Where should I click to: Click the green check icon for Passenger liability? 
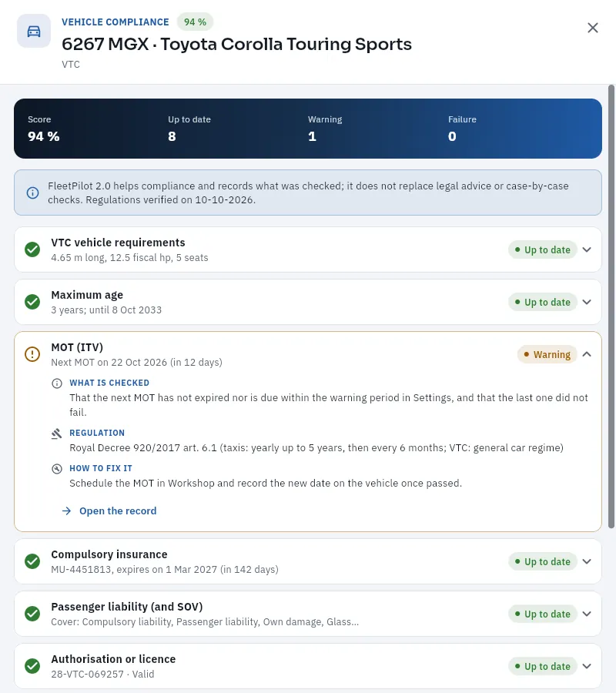coord(32,614)
